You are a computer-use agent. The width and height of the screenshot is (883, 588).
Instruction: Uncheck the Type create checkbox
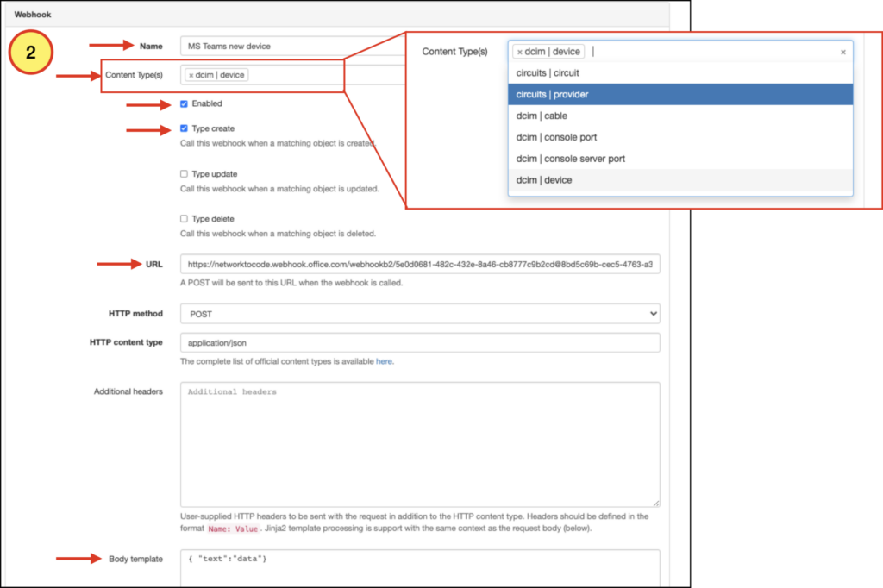click(x=184, y=128)
